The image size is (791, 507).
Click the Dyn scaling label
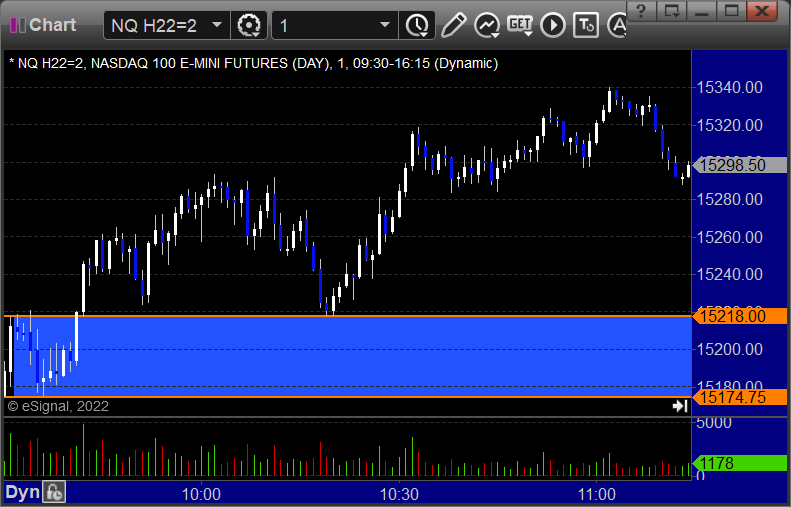tap(22, 492)
